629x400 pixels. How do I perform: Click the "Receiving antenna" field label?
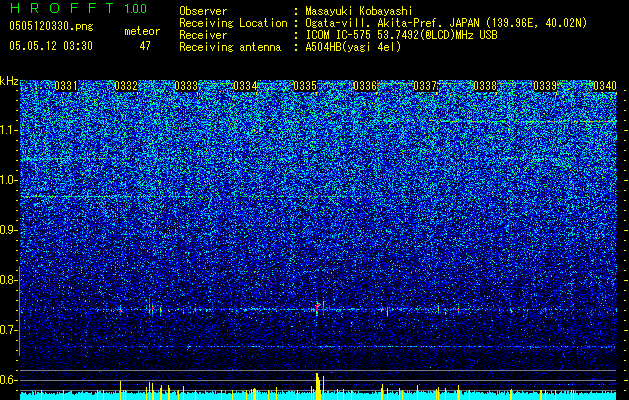coord(230,47)
